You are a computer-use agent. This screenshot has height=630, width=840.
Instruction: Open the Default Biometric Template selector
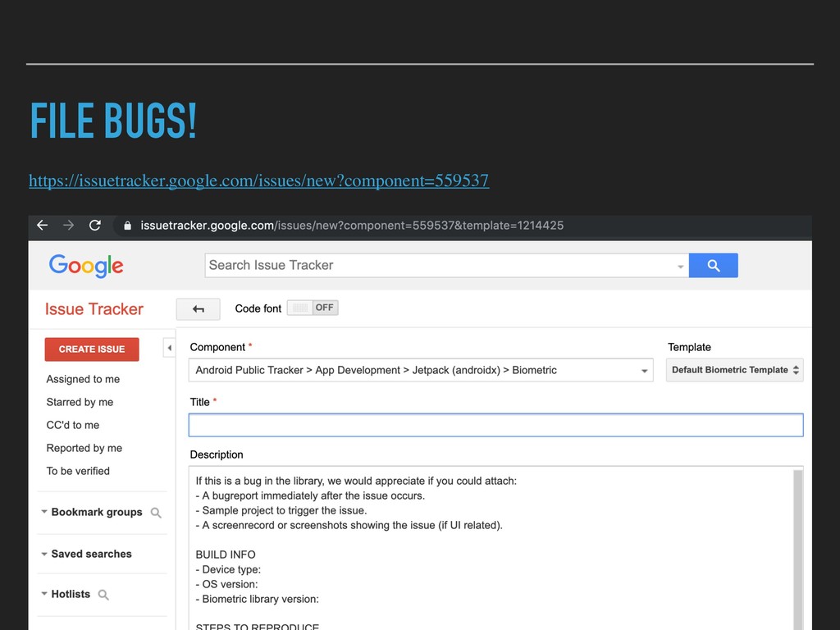(x=734, y=370)
